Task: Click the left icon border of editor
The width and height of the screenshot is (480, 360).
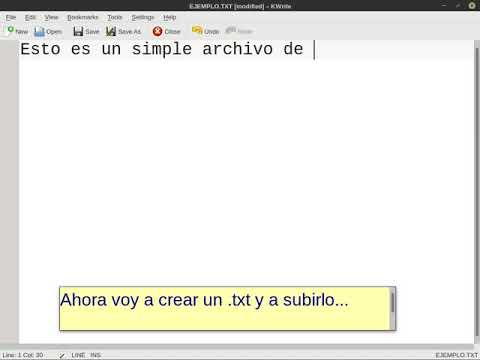Action: (x=9, y=192)
